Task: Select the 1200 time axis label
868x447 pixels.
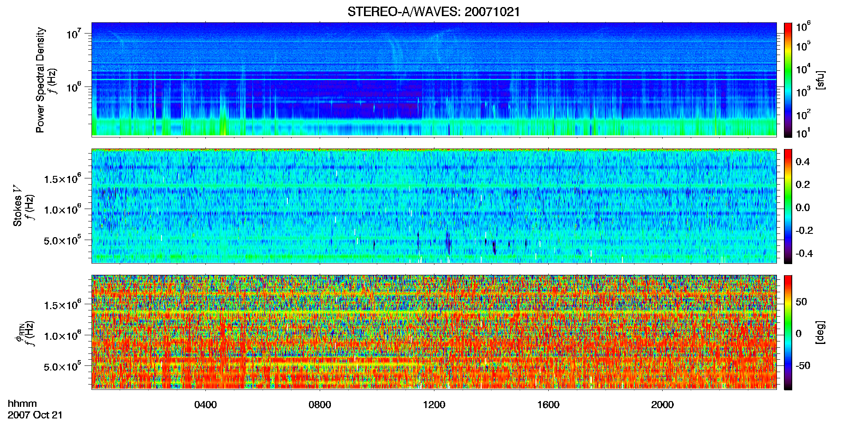Action: tap(434, 405)
